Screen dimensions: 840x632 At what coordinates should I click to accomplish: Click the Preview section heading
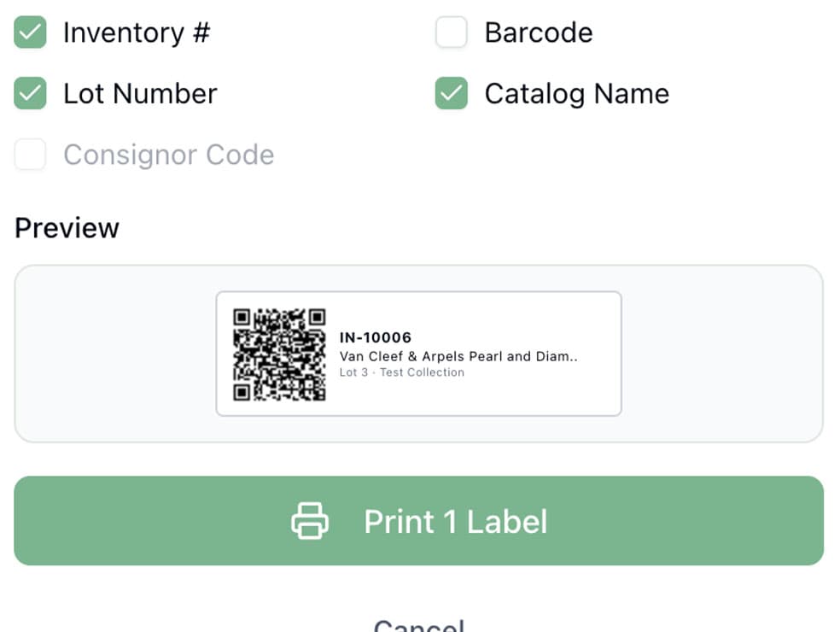pyautogui.click(x=67, y=227)
